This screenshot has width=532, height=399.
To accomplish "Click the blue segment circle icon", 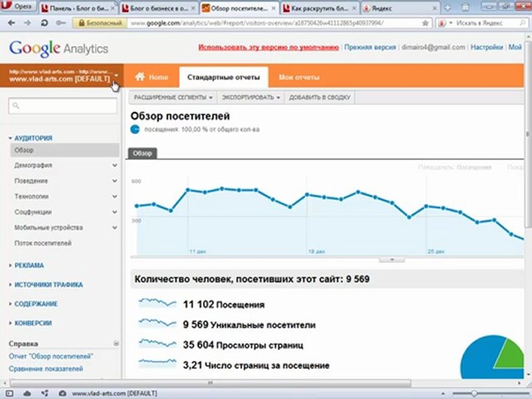I will point(135,129).
